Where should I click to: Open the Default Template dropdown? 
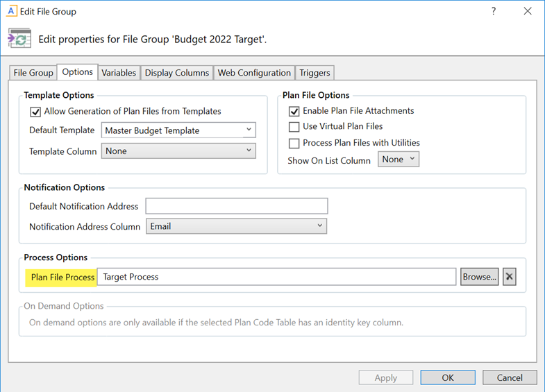[179, 130]
